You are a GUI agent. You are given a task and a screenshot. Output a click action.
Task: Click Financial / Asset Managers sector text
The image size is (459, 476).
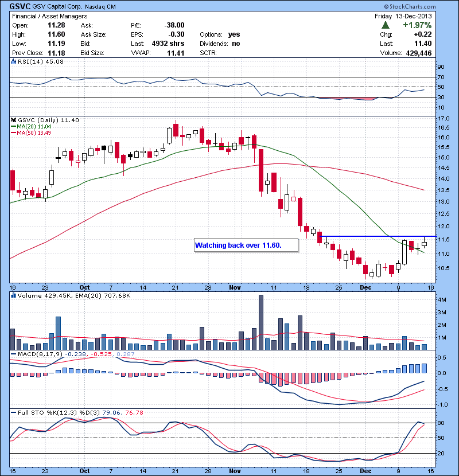[x=49, y=16]
